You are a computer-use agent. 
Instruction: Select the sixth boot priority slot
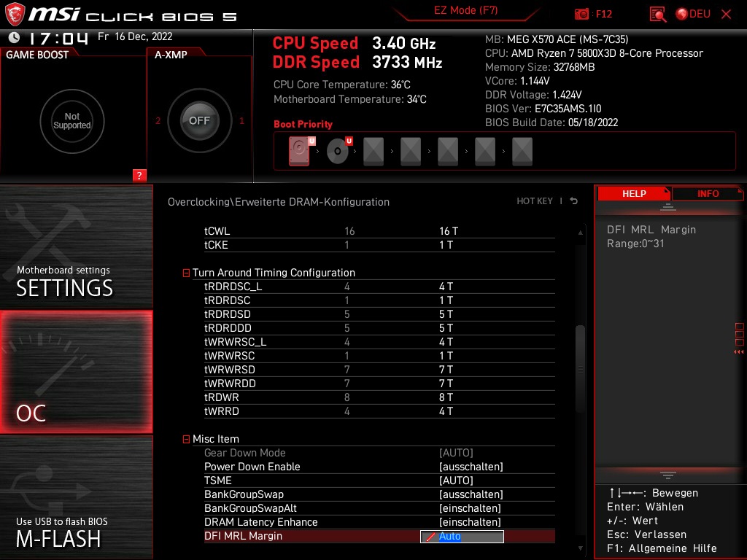click(x=485, y=152)
